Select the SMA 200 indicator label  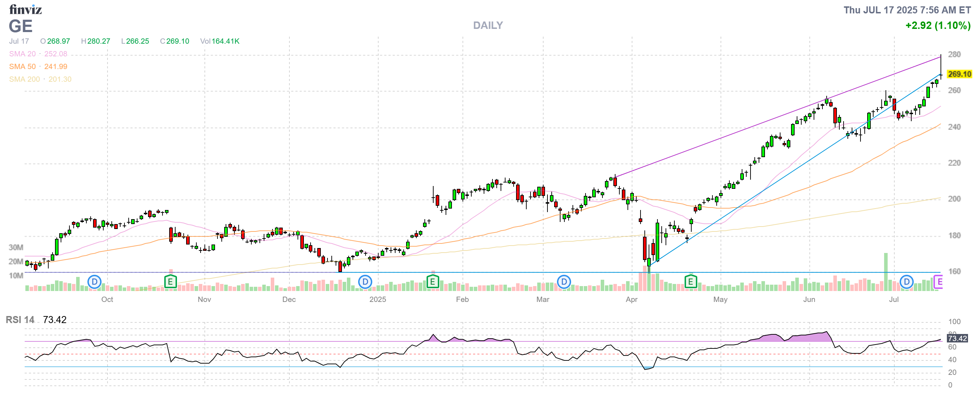(24, 79)
